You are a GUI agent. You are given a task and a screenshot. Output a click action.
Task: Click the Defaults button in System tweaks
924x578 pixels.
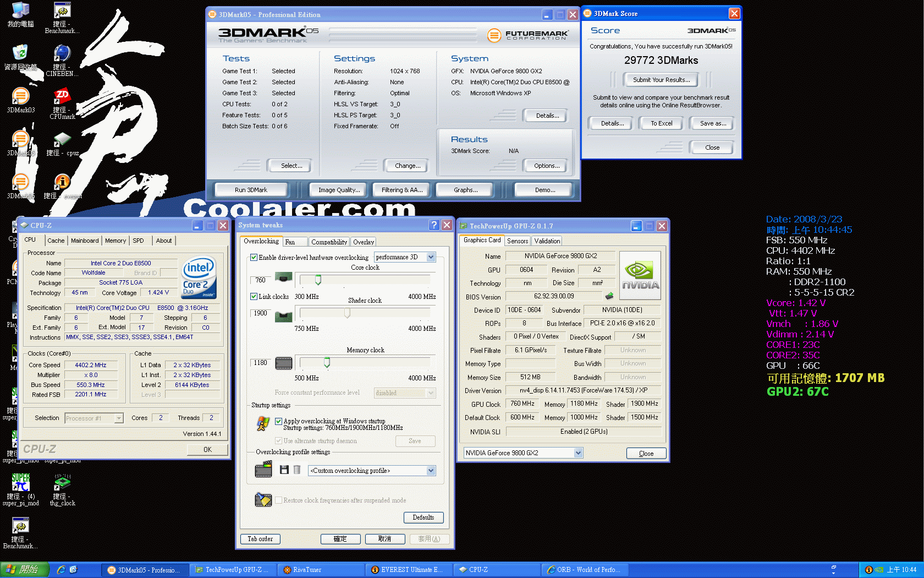coord(424,517)
